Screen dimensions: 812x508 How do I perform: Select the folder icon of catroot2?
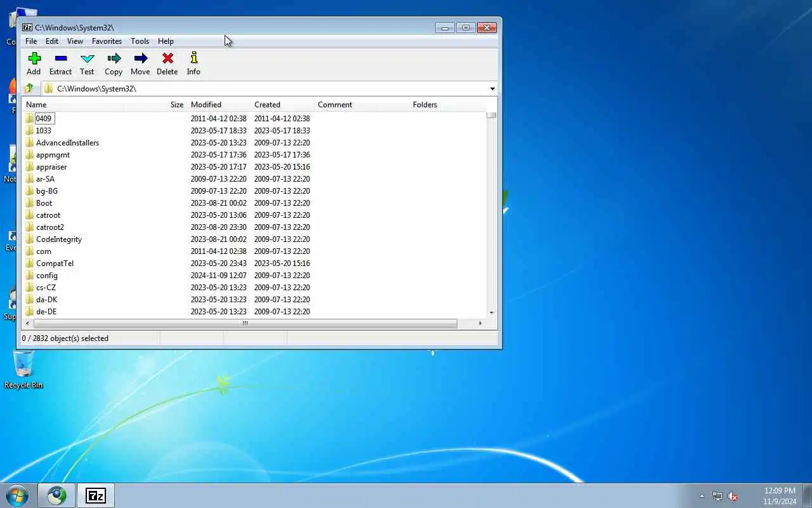(x=30, y=227)
